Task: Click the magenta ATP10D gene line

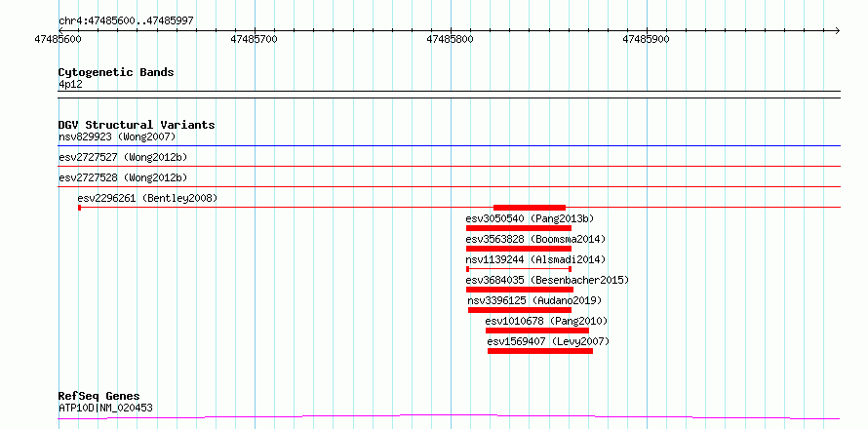Action: point(450,416)
